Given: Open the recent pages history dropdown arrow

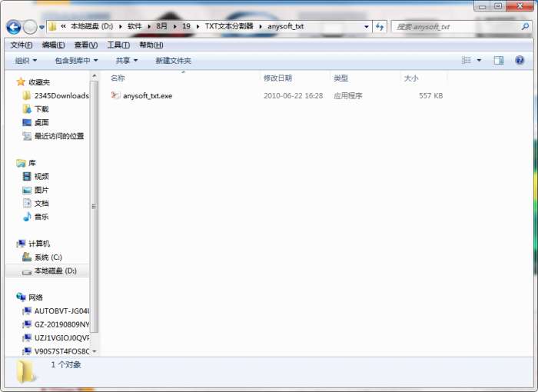Looking at the screenshot, I should [x=42, y=27].
